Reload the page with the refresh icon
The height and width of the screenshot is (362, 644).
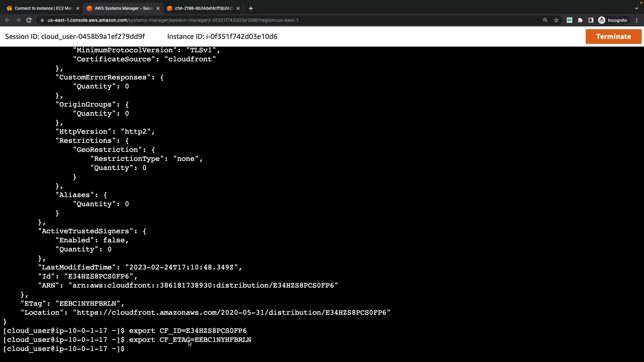(x=29, y=20)
